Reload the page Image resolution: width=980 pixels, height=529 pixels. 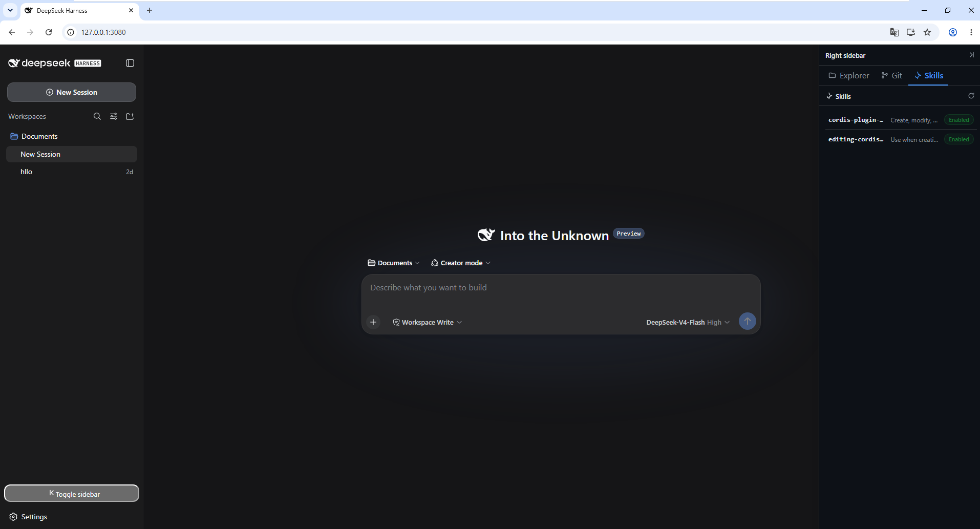point(49,32)
